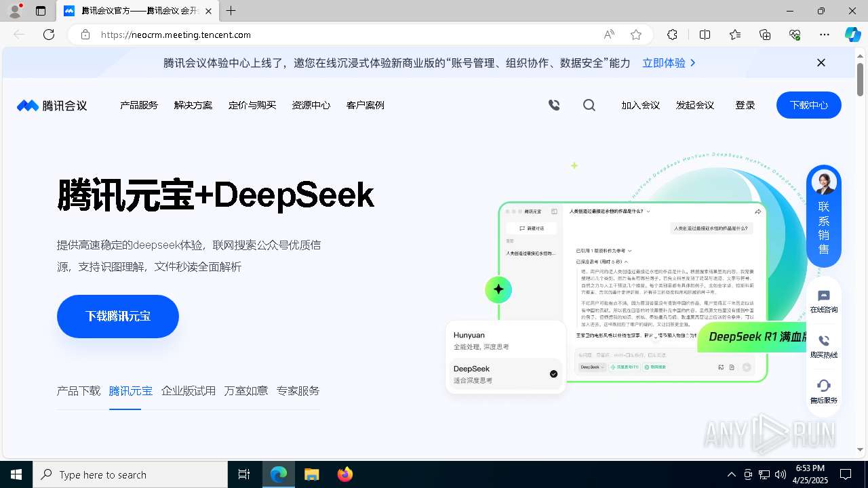This screenshot has height=488, width=868.
Task: Click the browser back arrow
Action: 19,35
